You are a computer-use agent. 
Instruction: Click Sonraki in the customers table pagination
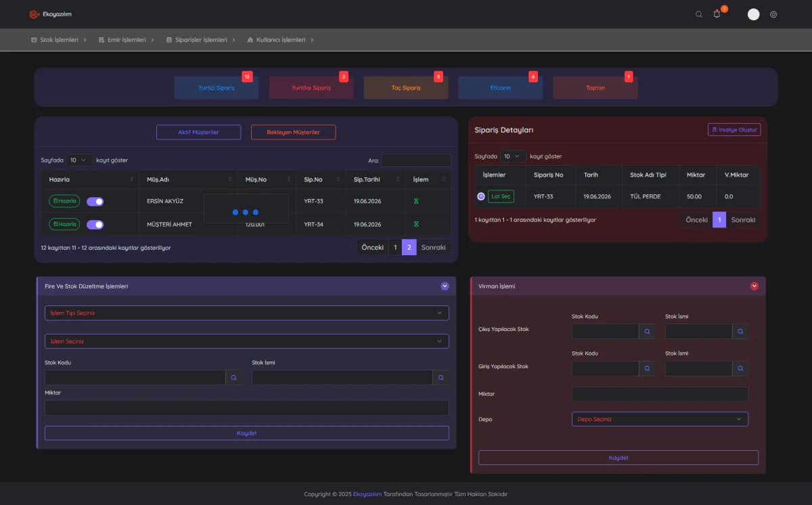click(433, 248)
